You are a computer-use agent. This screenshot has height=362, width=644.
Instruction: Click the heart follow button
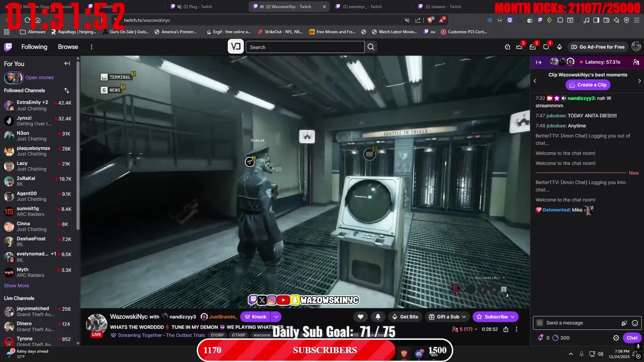360,317
